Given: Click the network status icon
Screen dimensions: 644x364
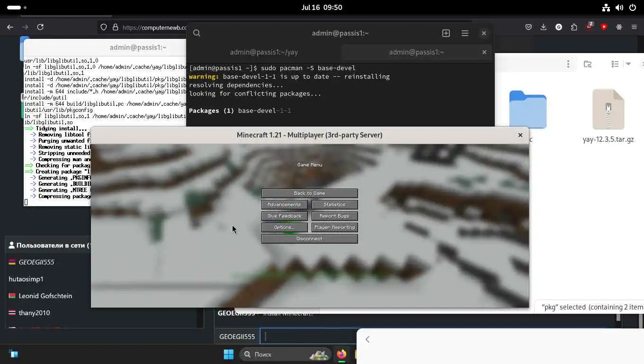Looking at the screenshot, I should 606,8.
